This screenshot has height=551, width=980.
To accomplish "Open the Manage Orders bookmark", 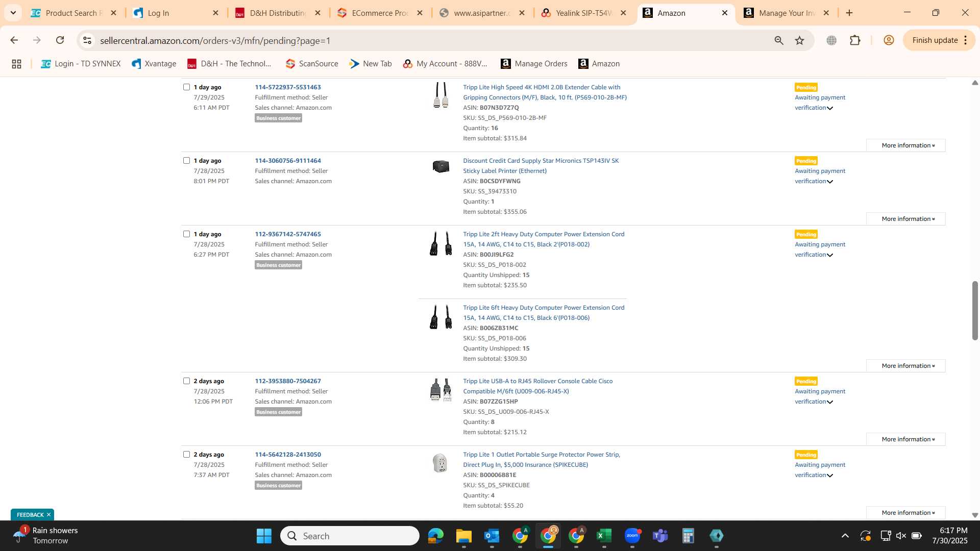I will [x=534, y=64].
